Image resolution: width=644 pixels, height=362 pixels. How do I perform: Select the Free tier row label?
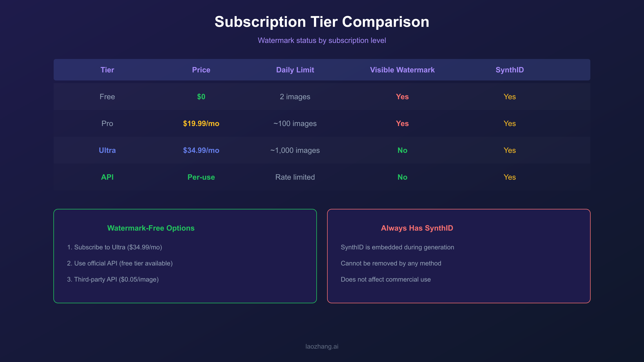107,97
